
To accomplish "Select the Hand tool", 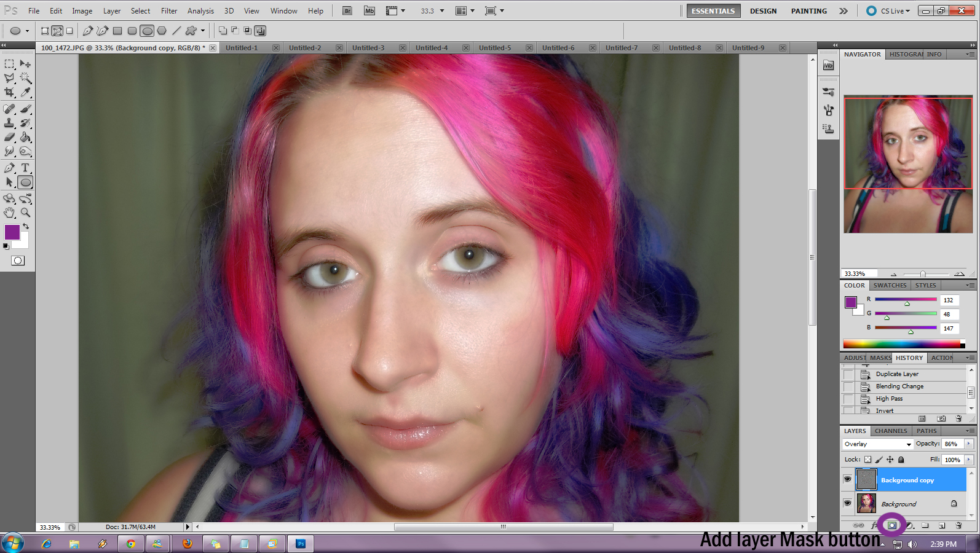I will coord(9,213).
